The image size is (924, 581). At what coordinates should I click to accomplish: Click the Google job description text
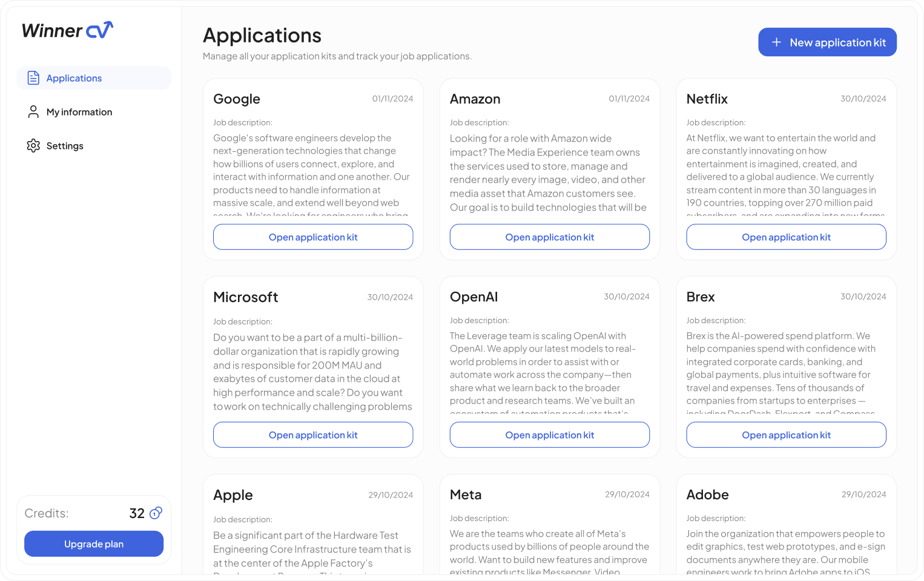[312, 174]
